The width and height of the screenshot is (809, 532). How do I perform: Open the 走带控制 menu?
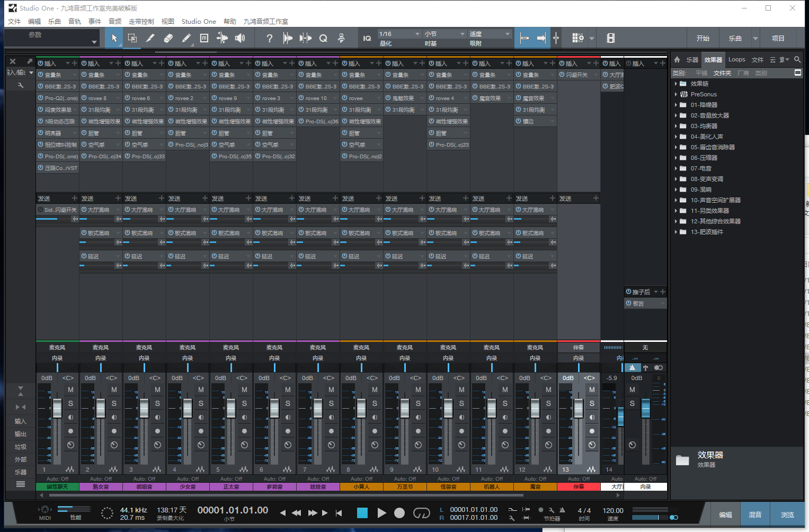pyautogui.click(x=141, y=22)
